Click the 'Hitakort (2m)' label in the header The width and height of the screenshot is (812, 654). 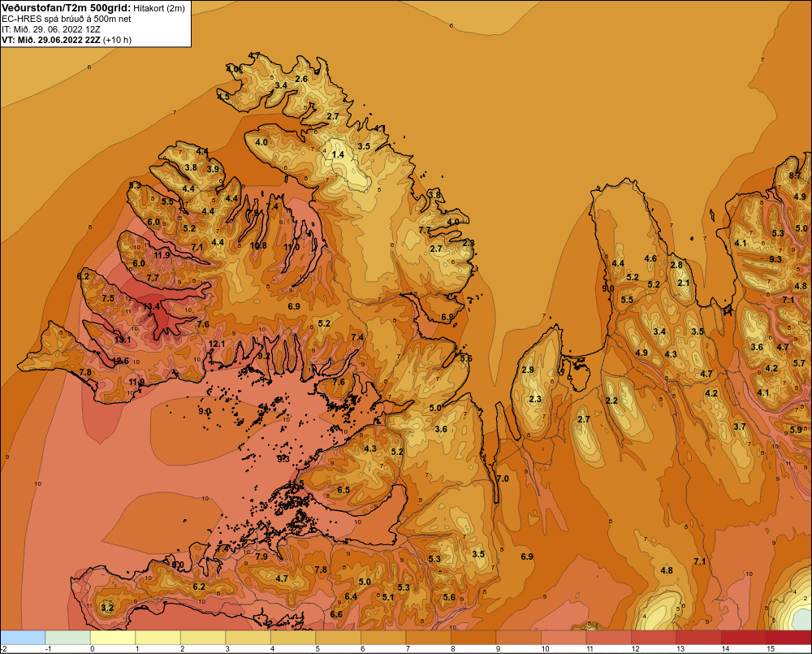coord(159,8)
